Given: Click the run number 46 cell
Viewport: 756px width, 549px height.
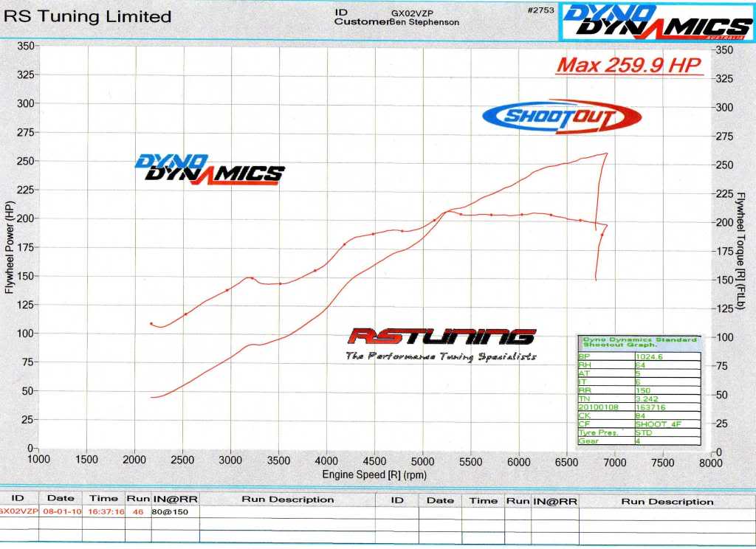Looking at the screenshot, I should click(139, 511).
